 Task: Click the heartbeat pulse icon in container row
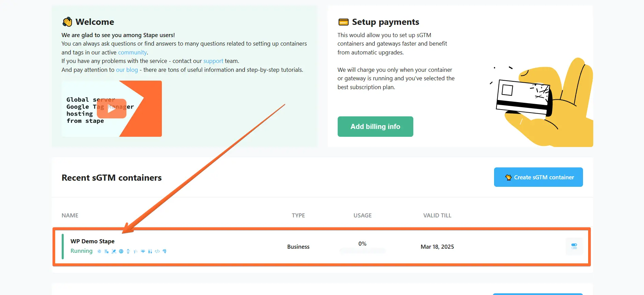143,251
